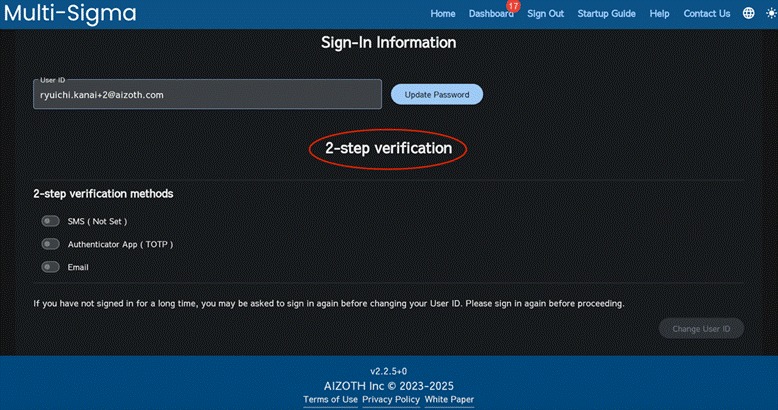The width and height of the screenshot is (778, 410).
Task: Click the red 17 notification badge
Action: tap(513, 6)
